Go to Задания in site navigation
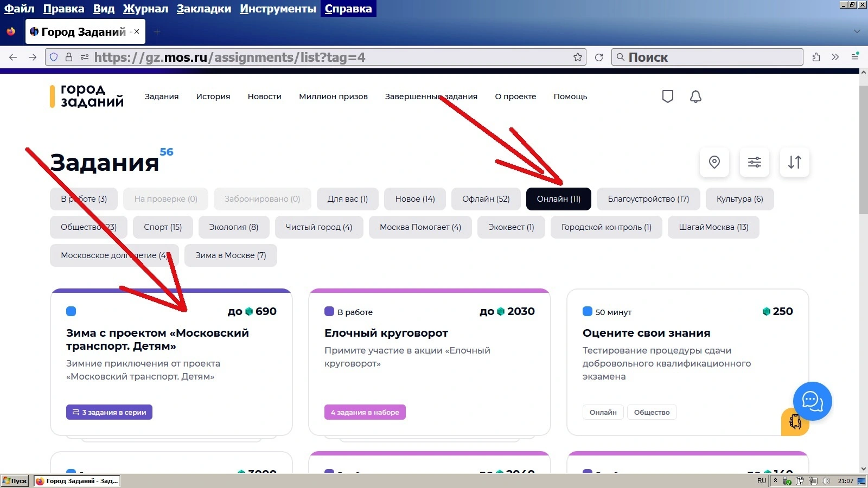The width and height of the screenshot is (868, 488). 162,97
